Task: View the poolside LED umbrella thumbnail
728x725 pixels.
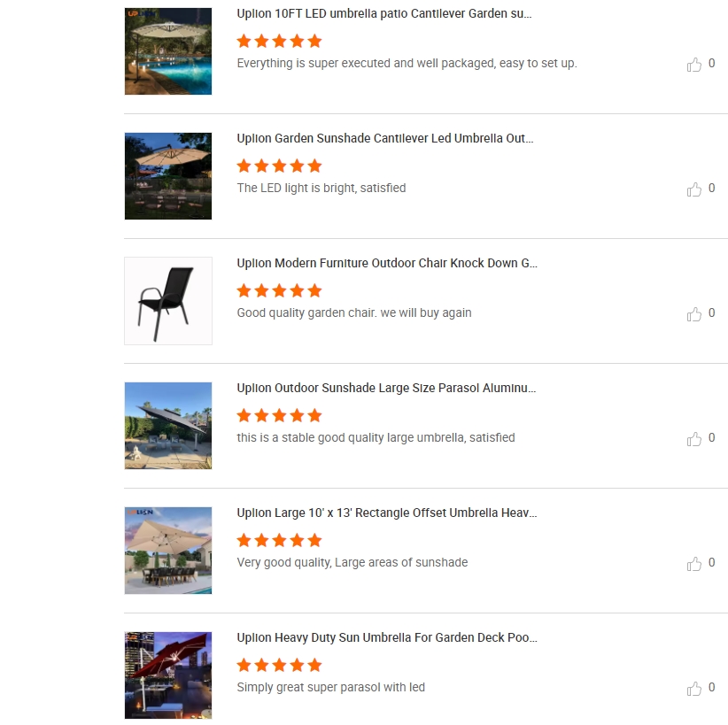Action: coord(168,51)
